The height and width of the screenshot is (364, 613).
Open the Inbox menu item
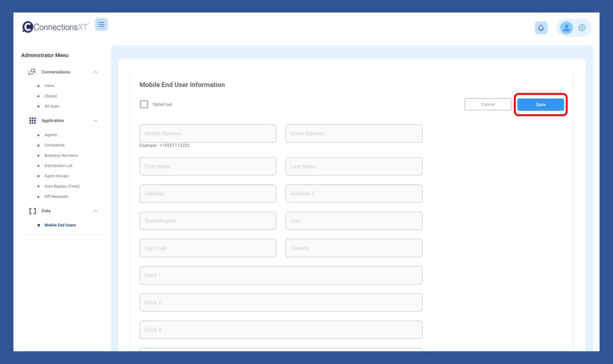pyautogui.click(x=49, y=86)
